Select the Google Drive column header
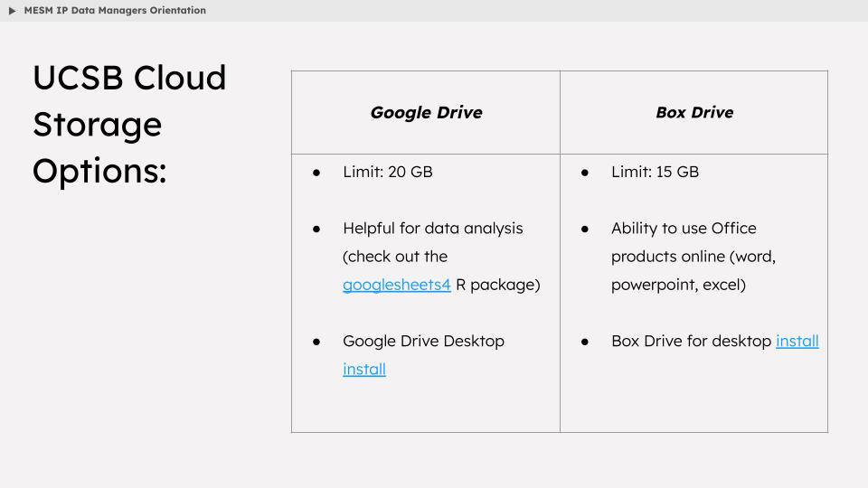 tap(426, 112)
